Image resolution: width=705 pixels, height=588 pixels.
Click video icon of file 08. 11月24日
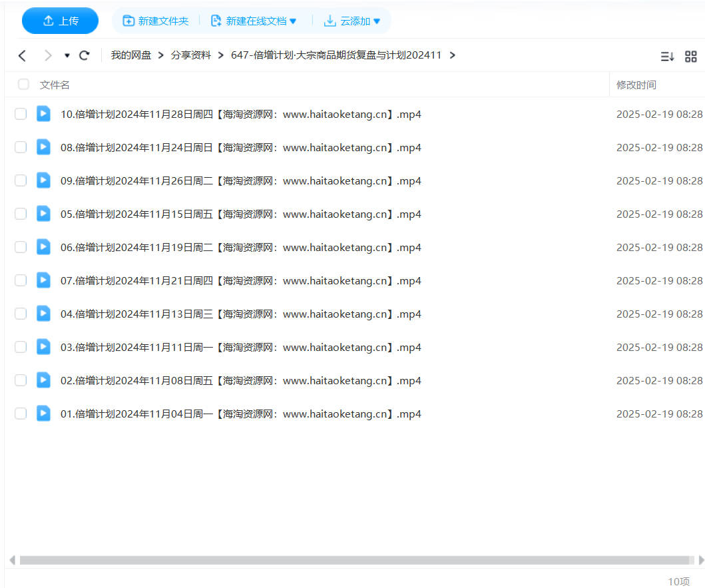(x=43, y=147)
